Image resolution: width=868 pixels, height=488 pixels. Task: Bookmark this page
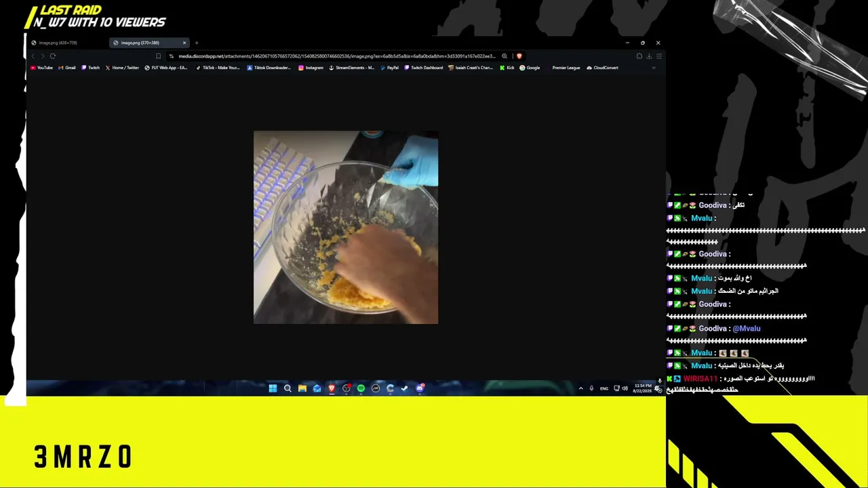pos(159,56)
